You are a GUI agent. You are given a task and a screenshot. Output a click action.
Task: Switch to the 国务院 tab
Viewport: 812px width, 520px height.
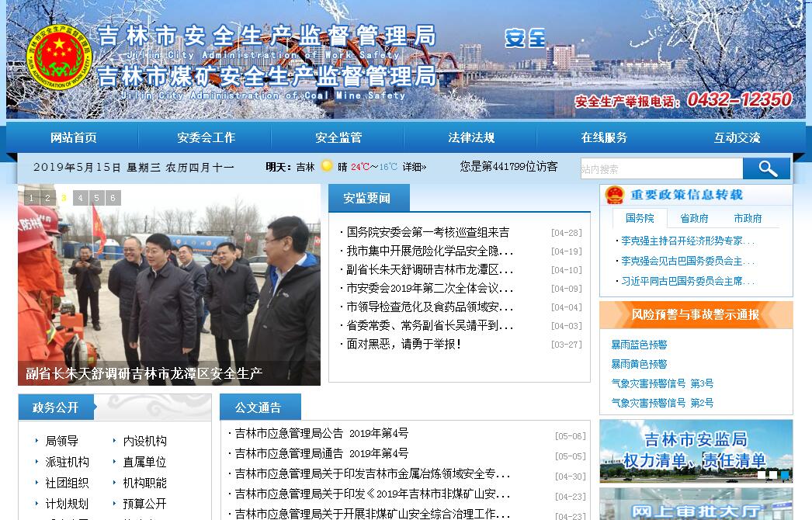(640, 218)
